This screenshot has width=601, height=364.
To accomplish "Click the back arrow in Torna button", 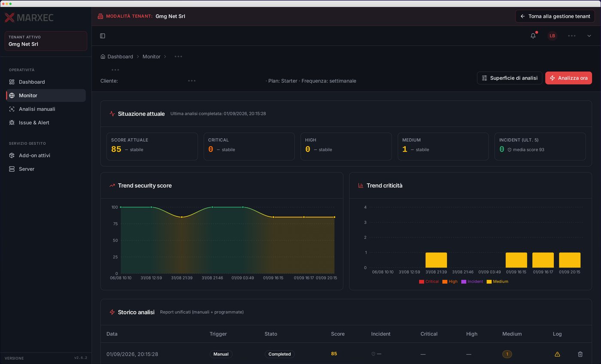I will pos(522,16).
